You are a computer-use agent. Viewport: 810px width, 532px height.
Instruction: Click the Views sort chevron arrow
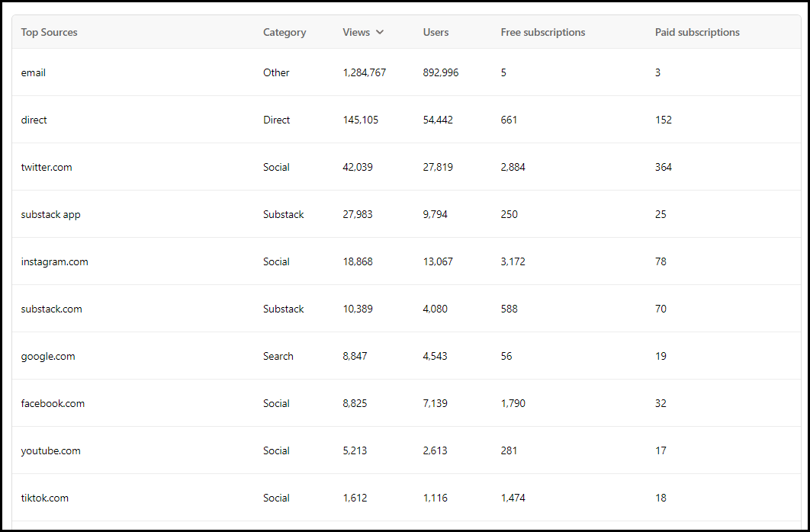[380, 32]
